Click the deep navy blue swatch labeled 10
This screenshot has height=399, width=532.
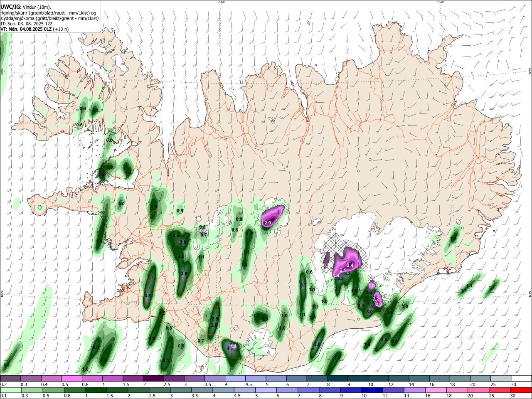pos(371,390)
